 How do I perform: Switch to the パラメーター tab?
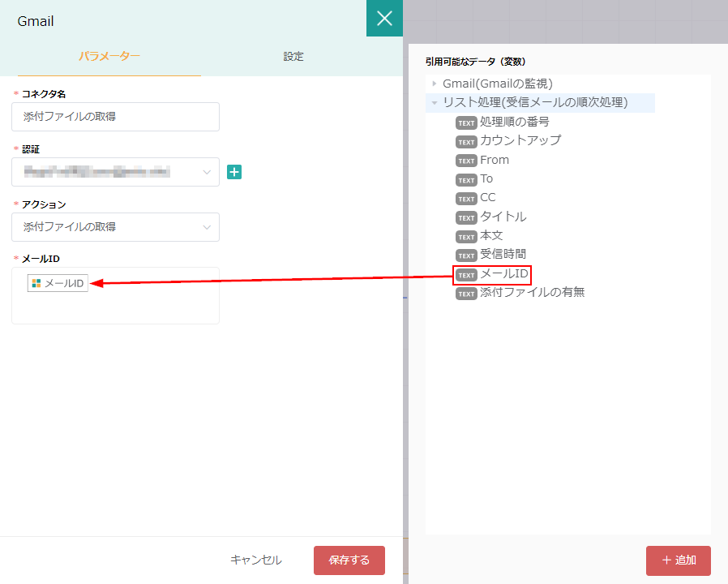click(x=109, y=56)
